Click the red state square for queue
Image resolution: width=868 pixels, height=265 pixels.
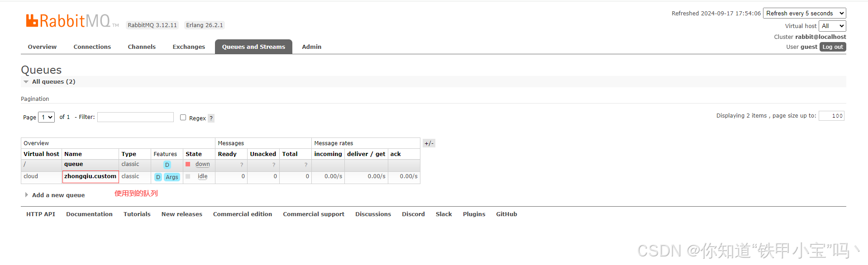[x=188, y=164]
